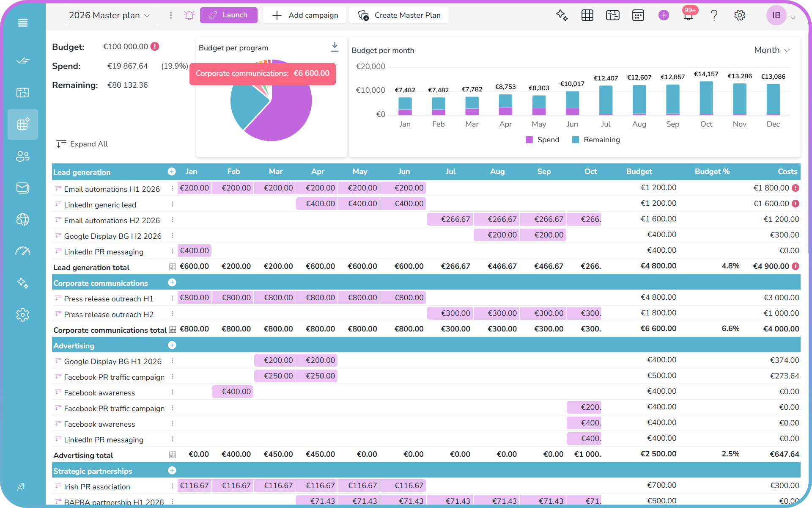This screenshot has height=508, width=812.
Task: Add a campaign to Advertising section
Action: tap(172, 345)
